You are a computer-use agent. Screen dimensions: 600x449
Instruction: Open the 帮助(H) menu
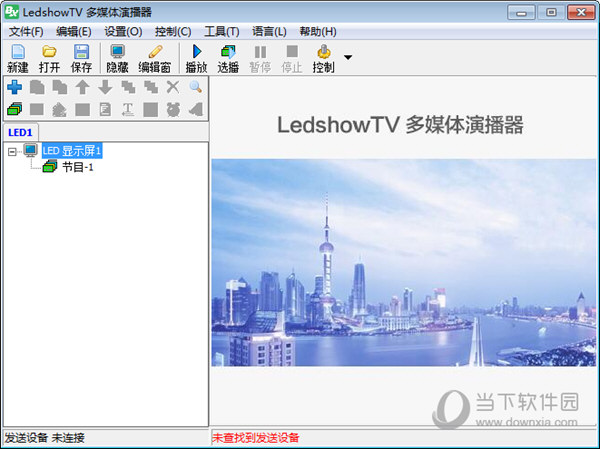(x=318, y=32)
